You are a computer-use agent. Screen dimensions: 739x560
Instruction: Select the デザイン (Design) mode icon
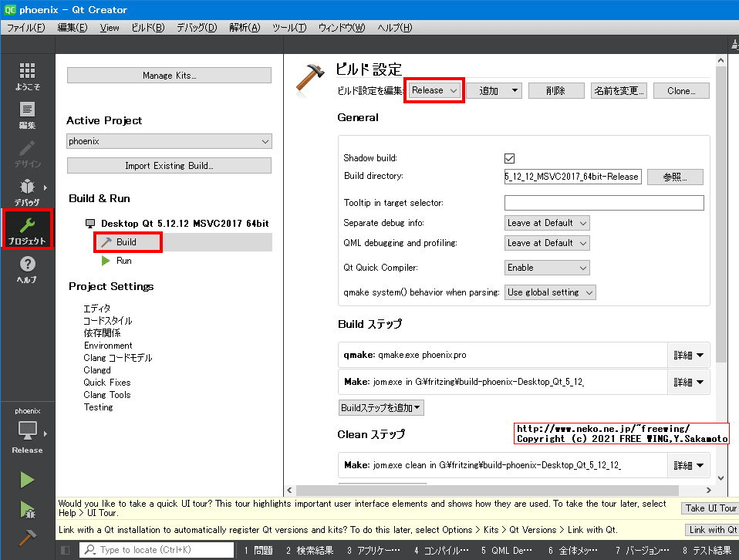coord(27,154)
